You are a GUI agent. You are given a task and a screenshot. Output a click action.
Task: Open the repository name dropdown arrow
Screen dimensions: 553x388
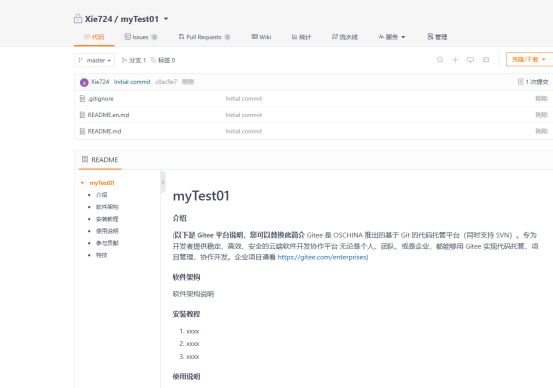click(x=166, y=19)
